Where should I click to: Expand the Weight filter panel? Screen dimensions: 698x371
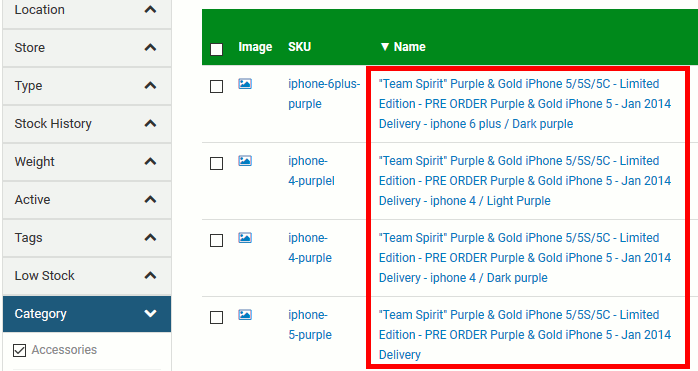point(87,162)
